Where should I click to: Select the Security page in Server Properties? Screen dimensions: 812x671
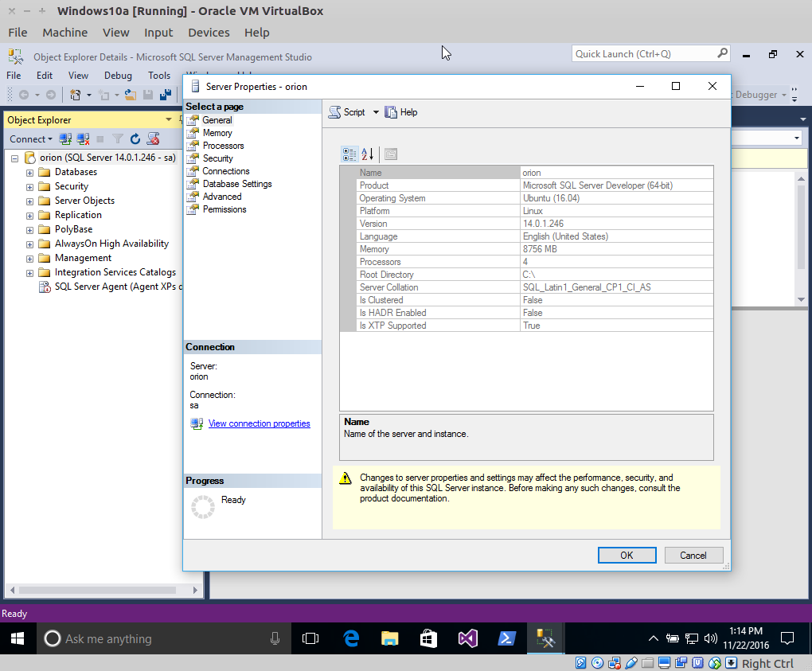point(217,158)
